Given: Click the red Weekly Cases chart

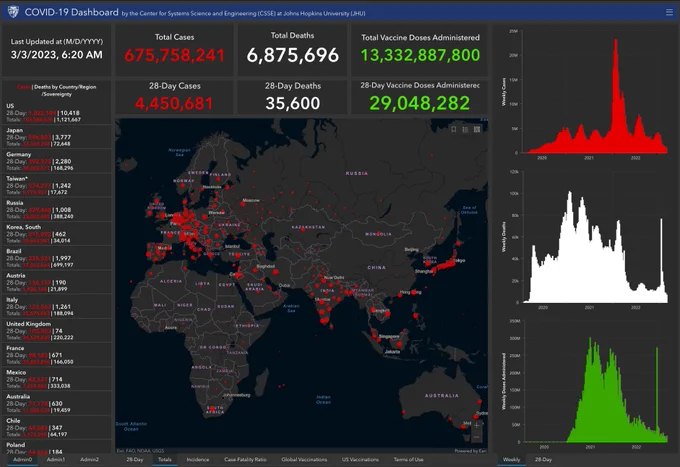Looking at the screenshot, I should click(594, 95).
